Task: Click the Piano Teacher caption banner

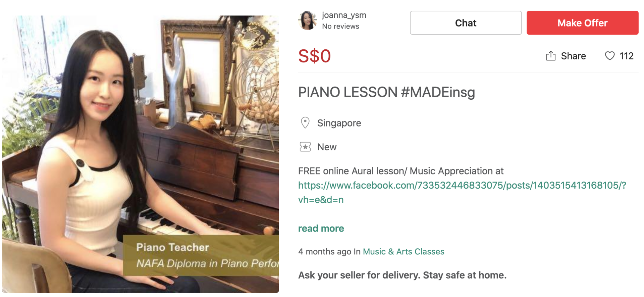Action: click(x=201, y=255)
